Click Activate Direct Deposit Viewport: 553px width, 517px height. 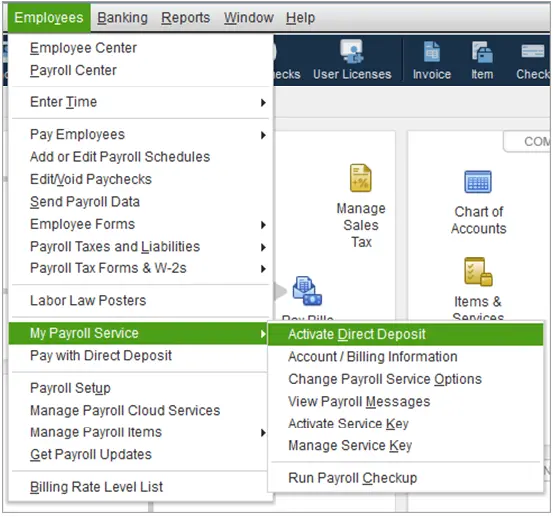pyautogui.click(x=406, y=334)
